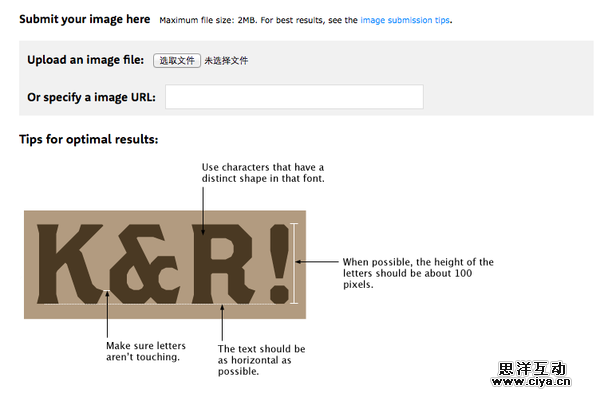The image size is (600, 397).
Task: Click the 'Tips for optimal results:' heading
Action: (89, 139)
